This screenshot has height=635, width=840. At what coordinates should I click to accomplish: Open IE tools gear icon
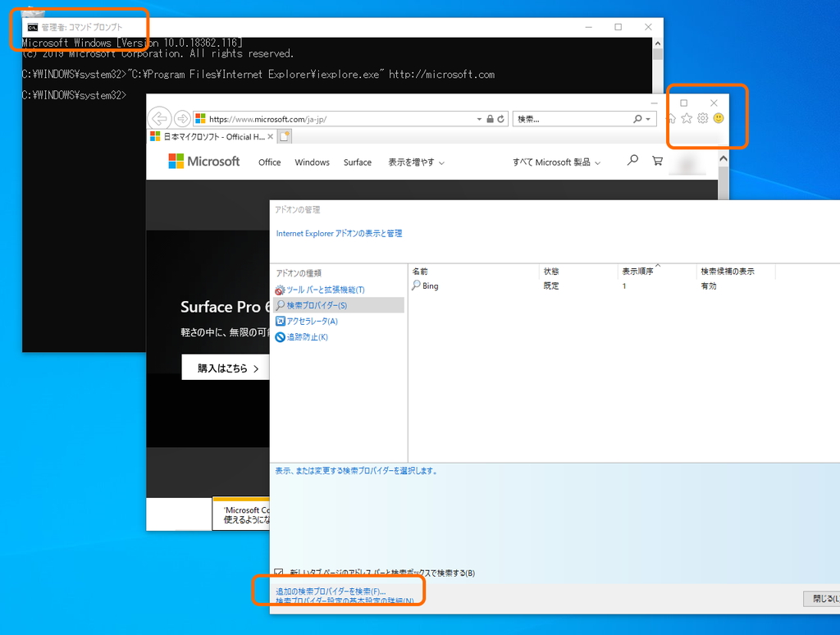(x=703, y=118)
